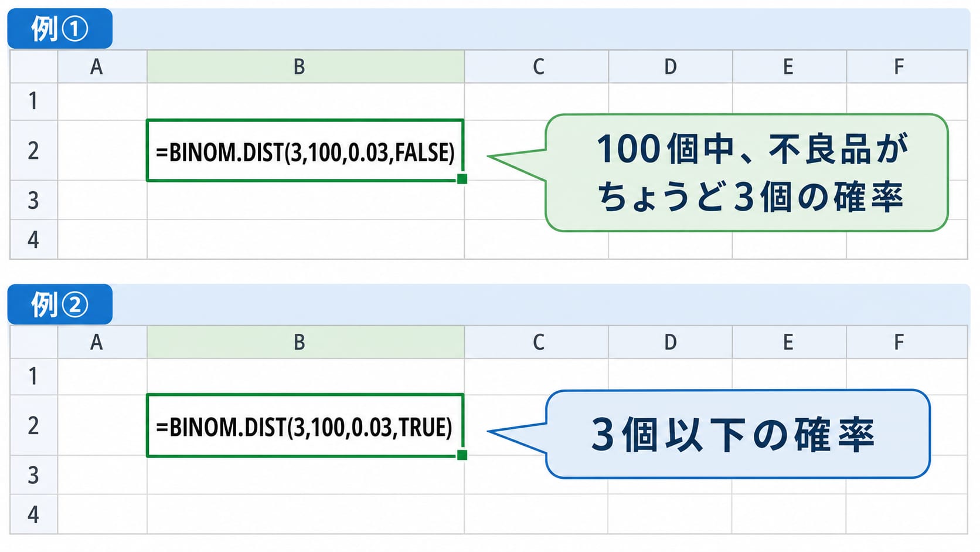Viewport: 980px width, 552px height.
Task: Click fill handle on TRUE formula cell
Action: coord(462,455)
